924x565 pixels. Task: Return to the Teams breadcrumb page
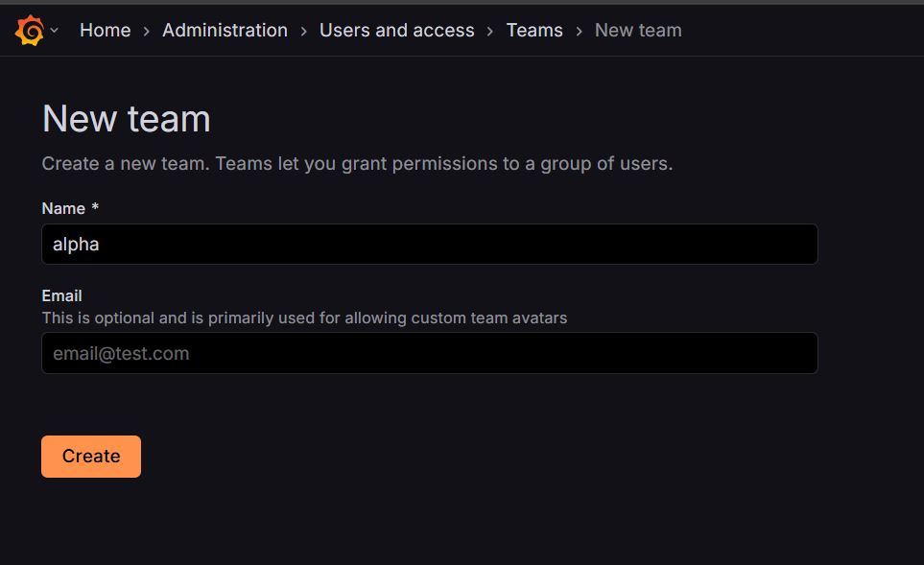click(534, 30)
